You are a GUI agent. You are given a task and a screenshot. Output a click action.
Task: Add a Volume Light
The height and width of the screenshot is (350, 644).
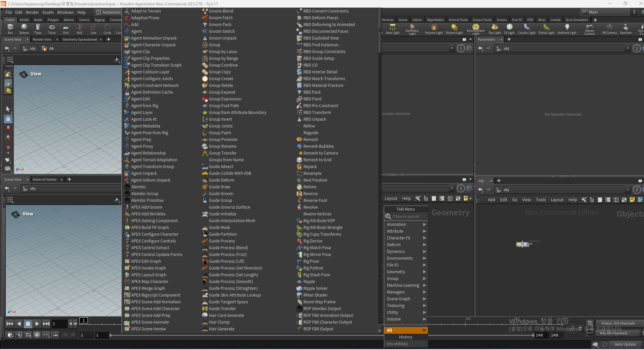[434, 29]
